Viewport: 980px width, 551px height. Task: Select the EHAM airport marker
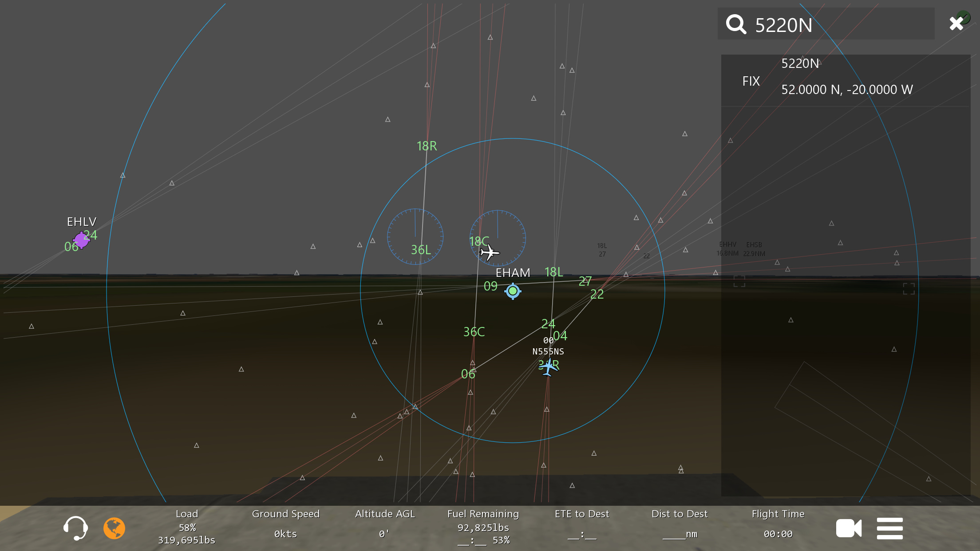coord(513,291)
